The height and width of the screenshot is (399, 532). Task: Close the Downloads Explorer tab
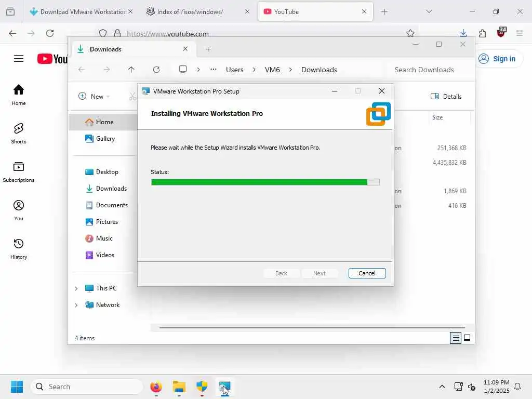[x=185, y=49]
